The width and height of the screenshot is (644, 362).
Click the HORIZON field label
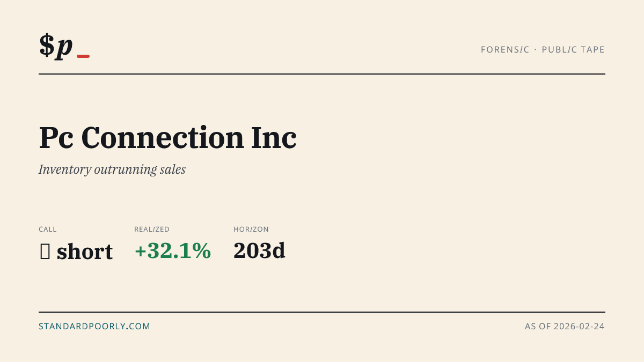pos(251,230)
